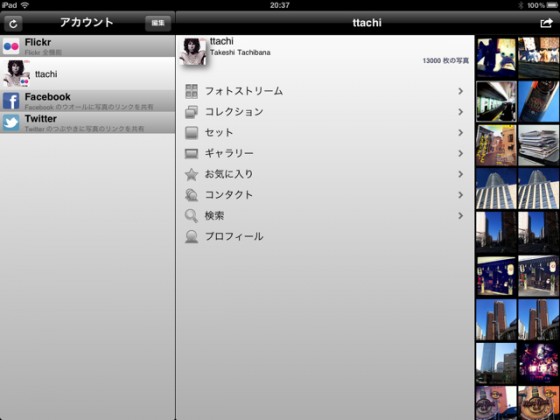
Task: Open the コレクション menu item
Action: click(x=325, y=112)
